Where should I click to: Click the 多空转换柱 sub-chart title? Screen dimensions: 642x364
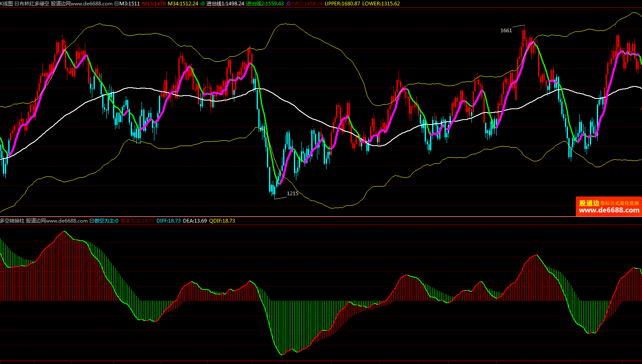[x=12, y=221]
